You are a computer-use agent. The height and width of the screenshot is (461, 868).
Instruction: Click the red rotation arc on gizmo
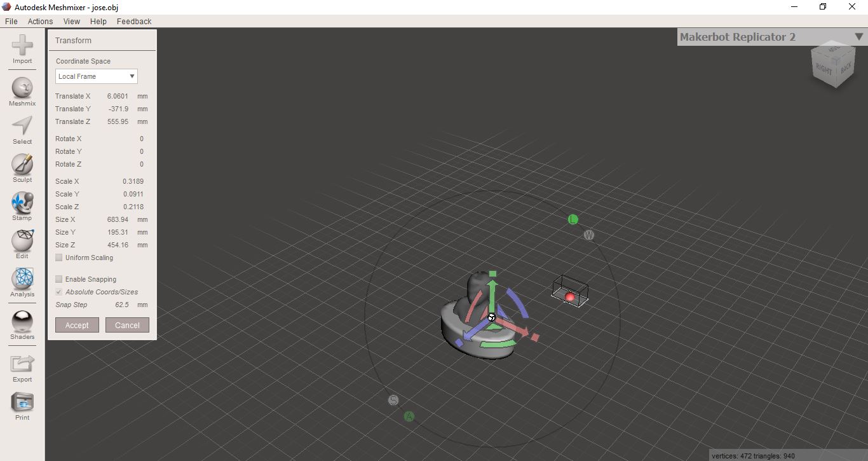click(x=473, y=305)
